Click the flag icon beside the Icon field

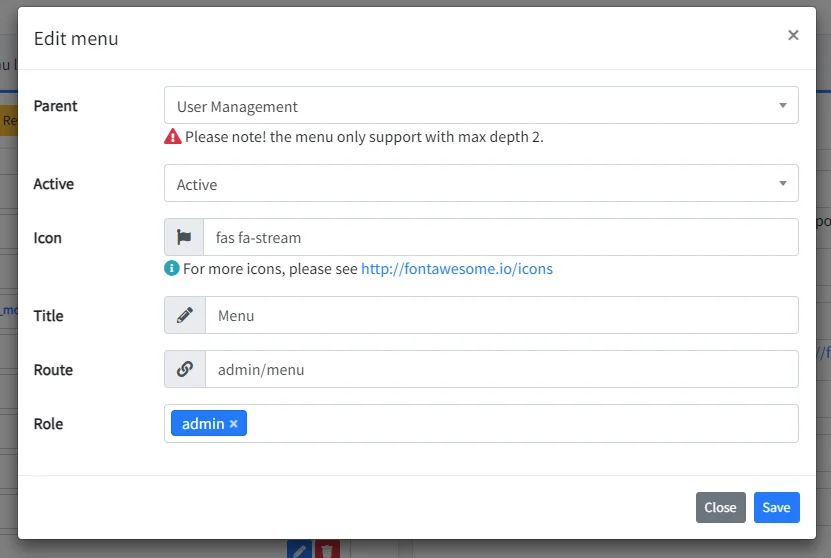[184, 237]
